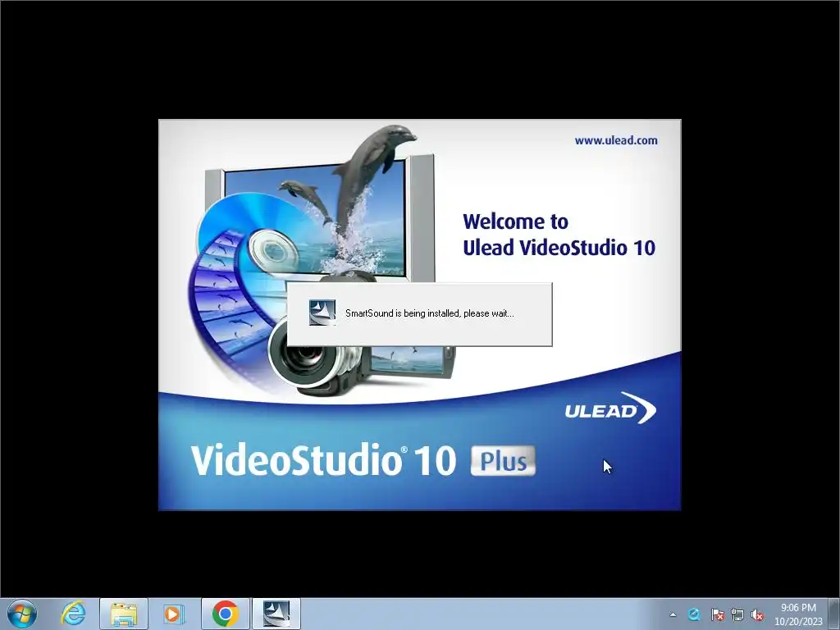Open Windows Explorer from the taskbar
The width and height of the screenshot is (840, 630).
tap(124, 614)
